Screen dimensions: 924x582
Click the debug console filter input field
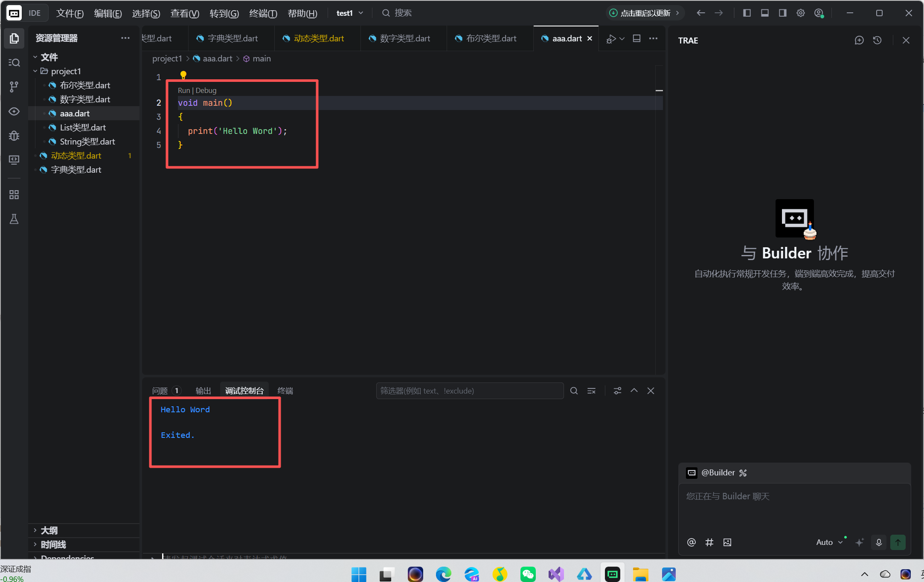click(469, 391)
